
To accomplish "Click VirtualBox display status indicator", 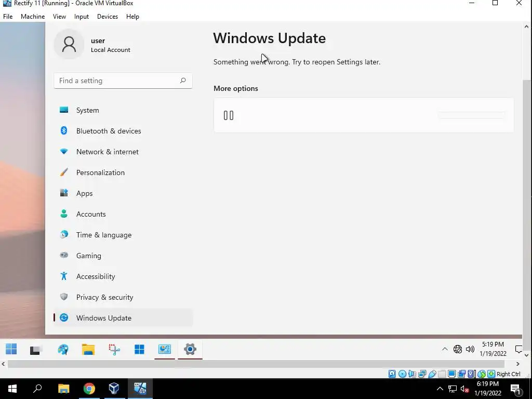I will [451, 374].
